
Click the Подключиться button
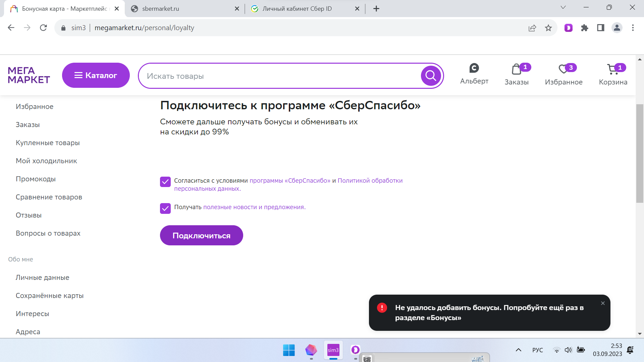(201, 235)
